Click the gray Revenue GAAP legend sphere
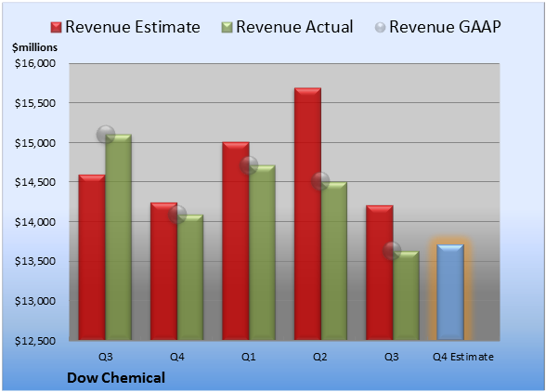546x392 pixels. (x=380, y=28)
